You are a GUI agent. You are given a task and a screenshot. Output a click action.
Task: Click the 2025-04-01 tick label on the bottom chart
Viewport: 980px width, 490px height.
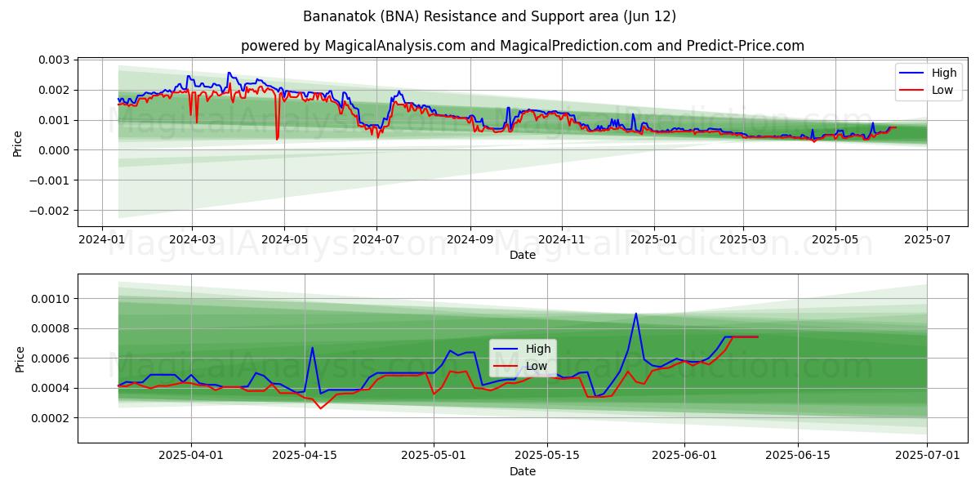pos(192,456)
